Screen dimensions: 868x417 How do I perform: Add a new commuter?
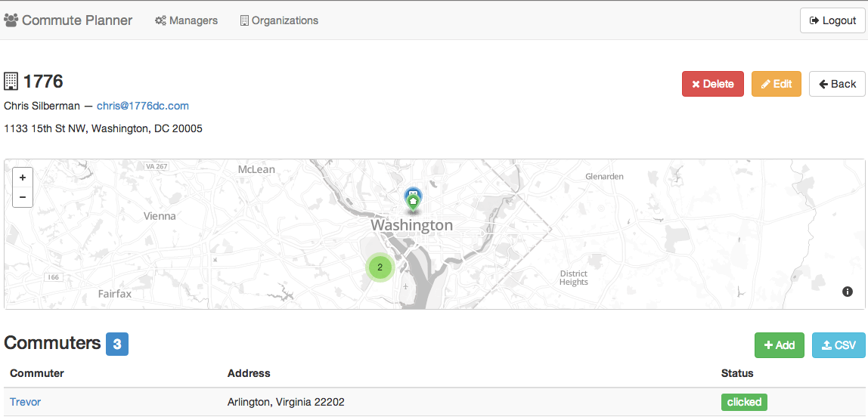click(x=780, y=345)
